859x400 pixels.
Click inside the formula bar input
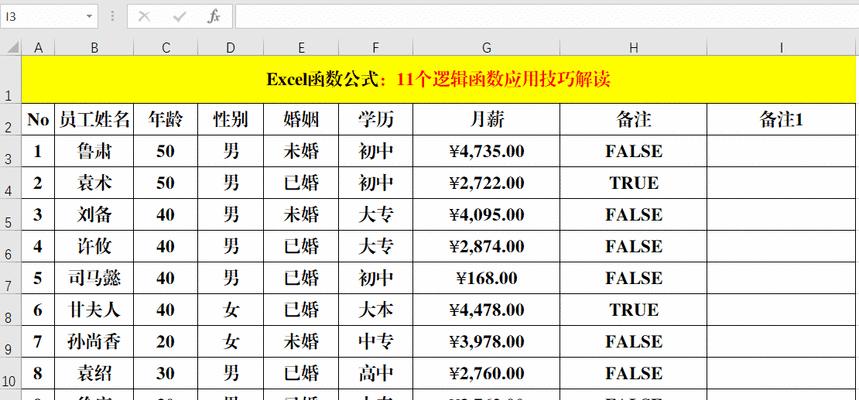547,17
